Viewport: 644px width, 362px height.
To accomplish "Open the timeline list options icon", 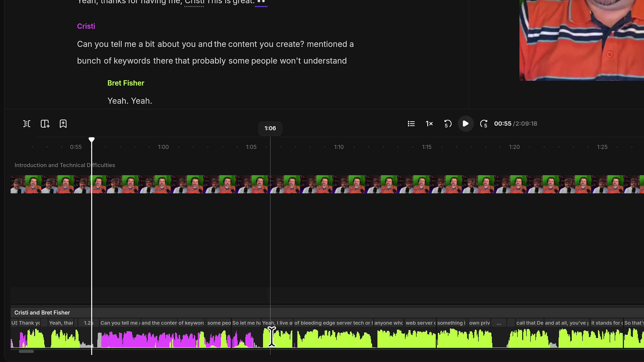I will coord(411,124).
